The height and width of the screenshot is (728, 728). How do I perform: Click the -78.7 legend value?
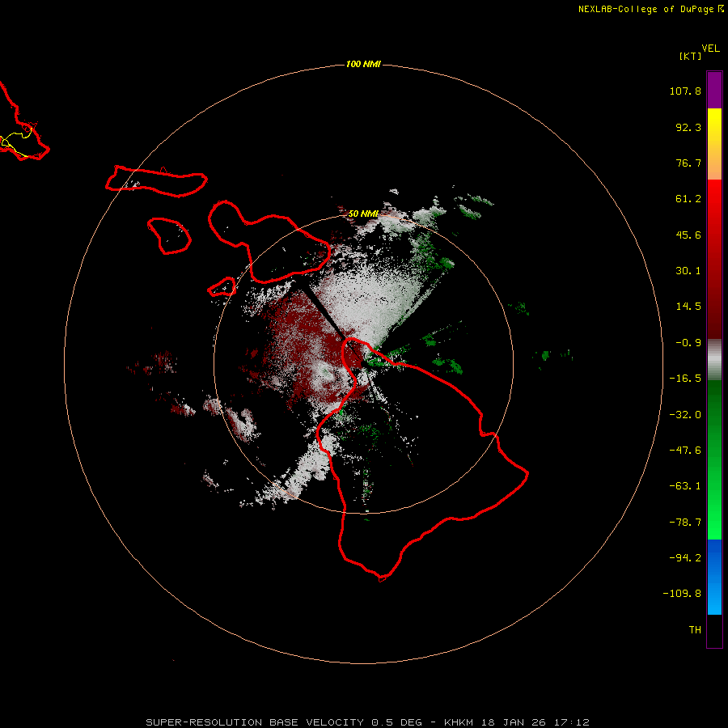coord(685,523)
